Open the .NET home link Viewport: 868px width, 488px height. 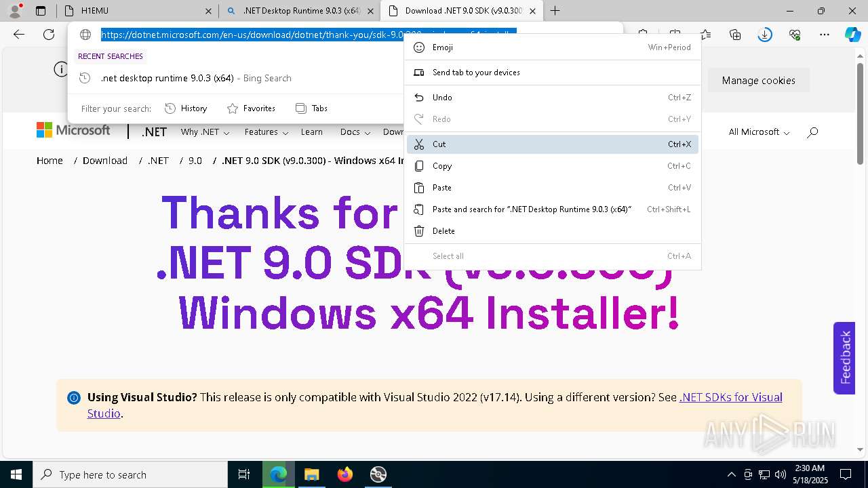click(x=154, y=132)
